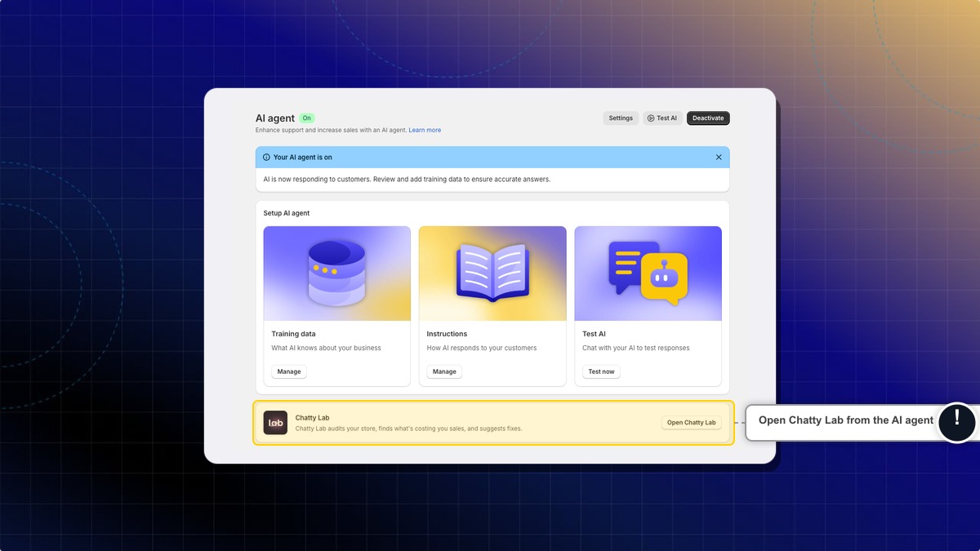Follow the Learn more link
980x551 pixels.
tap(425, 131)
